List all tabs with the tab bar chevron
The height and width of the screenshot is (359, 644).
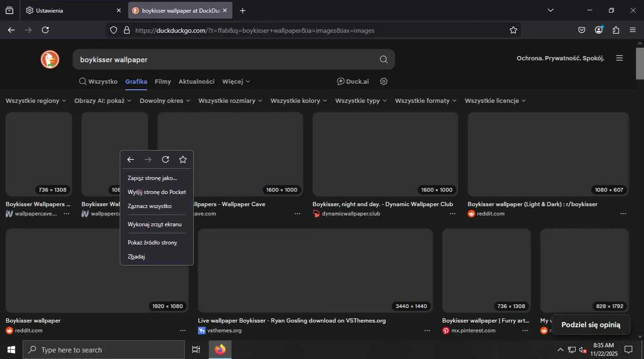point(550,10)
